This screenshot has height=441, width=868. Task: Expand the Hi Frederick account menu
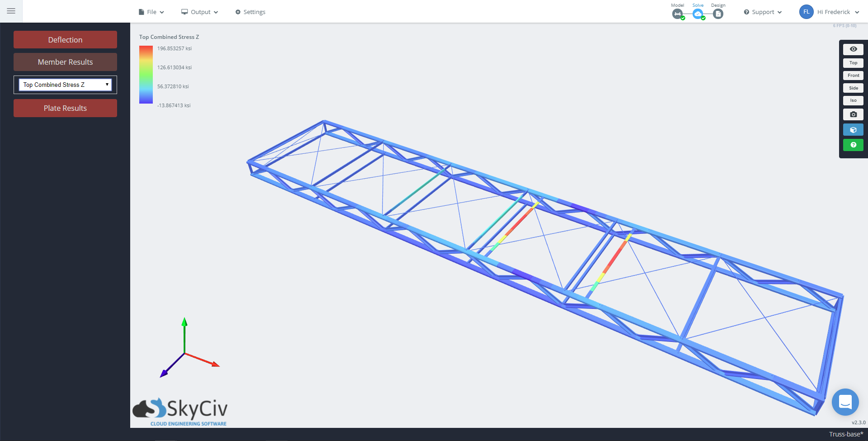click(x=833, y=12)
